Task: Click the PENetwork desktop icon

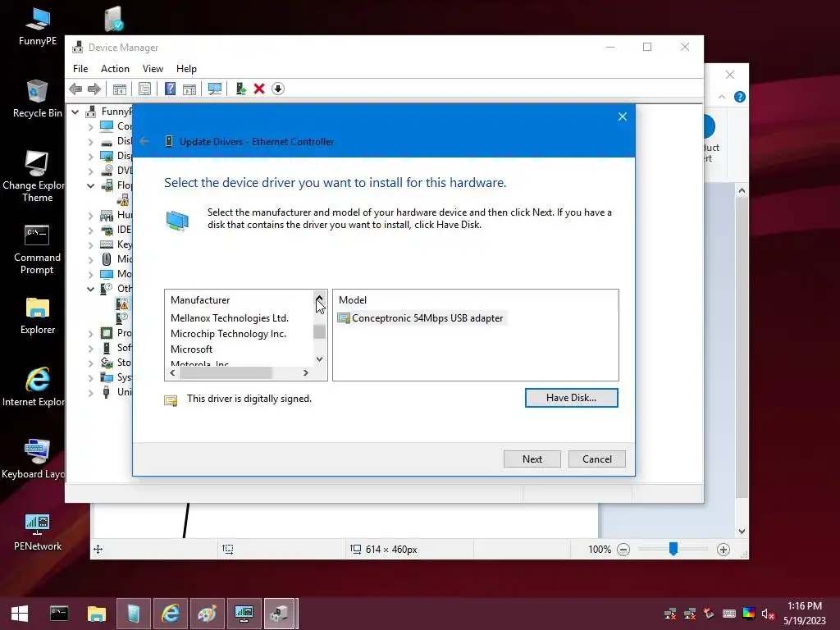Action: tap(38, 532)
